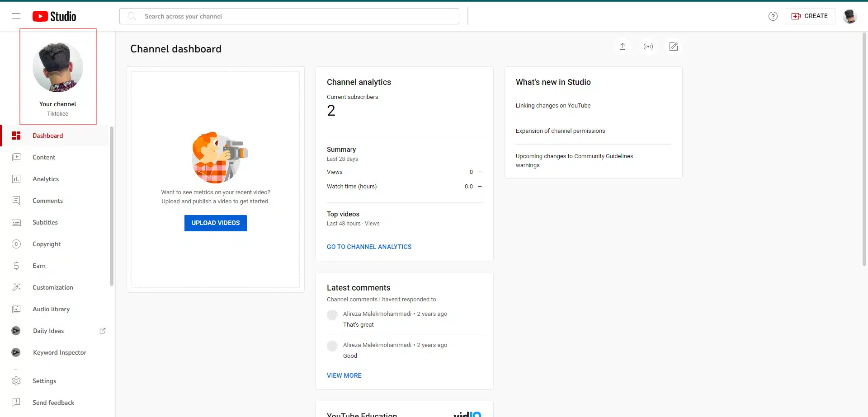Open the Daily Ideas external link icon
The height and width of the screenshot is (417, 868).
point(103,331)
